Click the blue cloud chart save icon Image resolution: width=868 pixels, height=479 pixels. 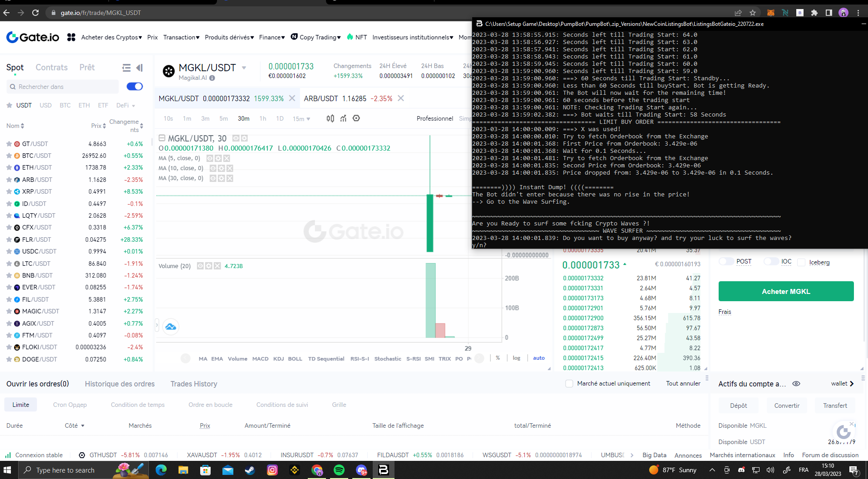[x=171, y=327]
